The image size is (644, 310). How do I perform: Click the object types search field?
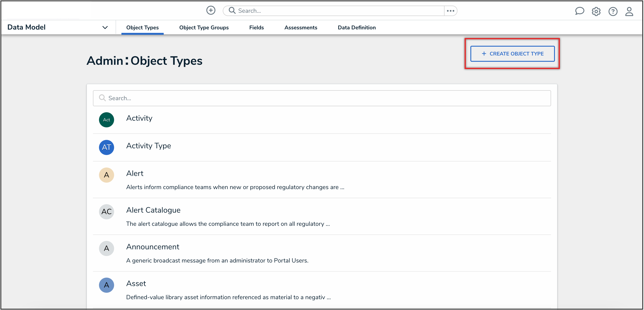tap(322, 98)
